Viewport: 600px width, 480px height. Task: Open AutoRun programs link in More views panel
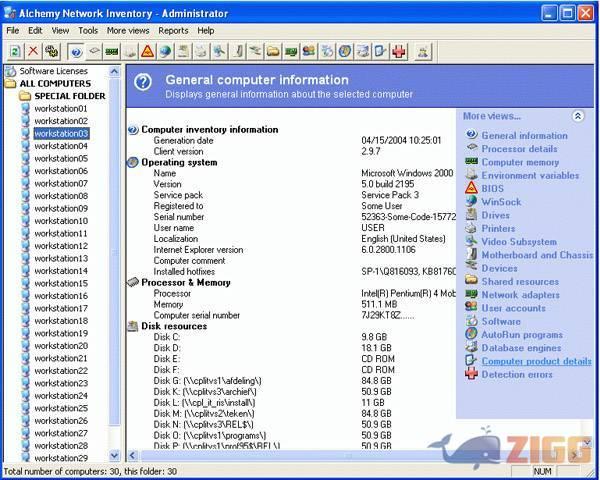coord(522,335)
